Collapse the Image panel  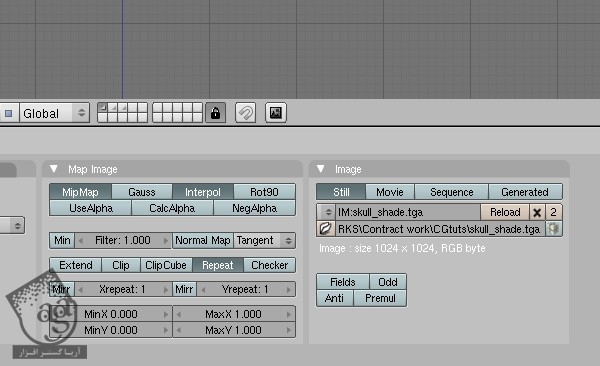coord(321,169)
